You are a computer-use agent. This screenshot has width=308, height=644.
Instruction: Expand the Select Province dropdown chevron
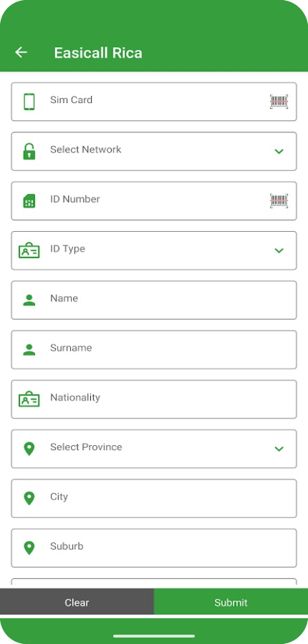tap(279, 449)
